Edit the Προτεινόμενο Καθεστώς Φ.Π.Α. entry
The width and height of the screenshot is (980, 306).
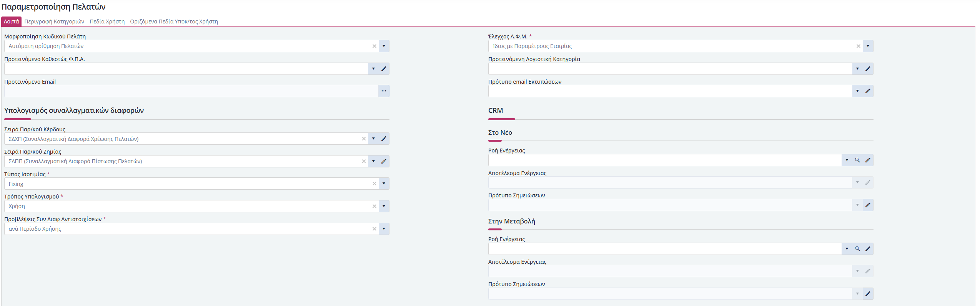[384, 69]
